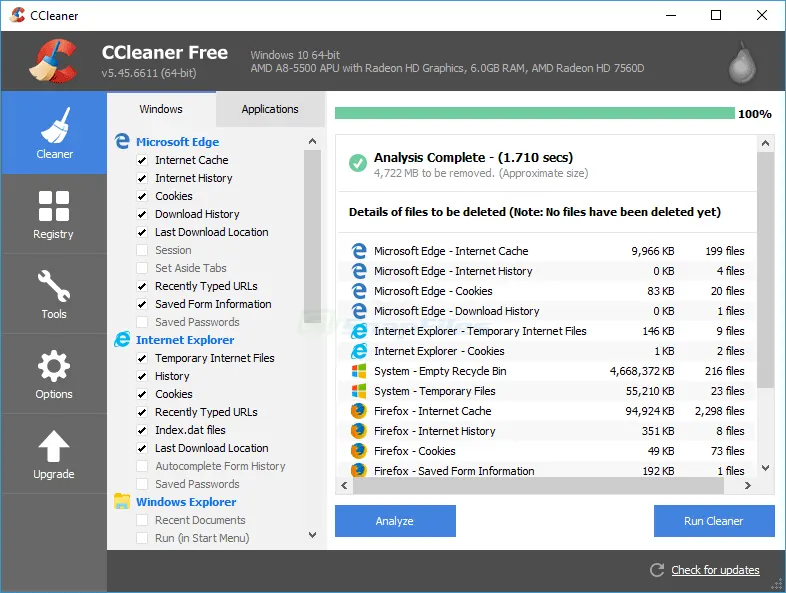
Task: Open the Registry cleaner section
Action: click(x=54, y=213)
